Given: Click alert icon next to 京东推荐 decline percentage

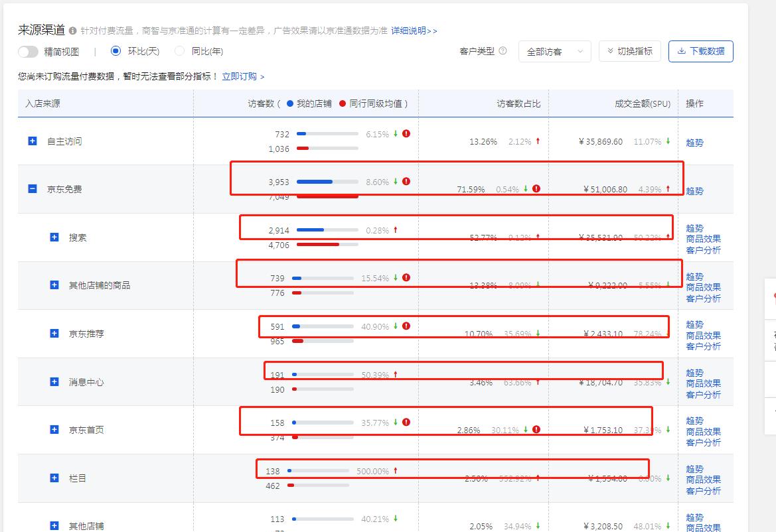Looking at the screenshot, I should tap(407, 326).
